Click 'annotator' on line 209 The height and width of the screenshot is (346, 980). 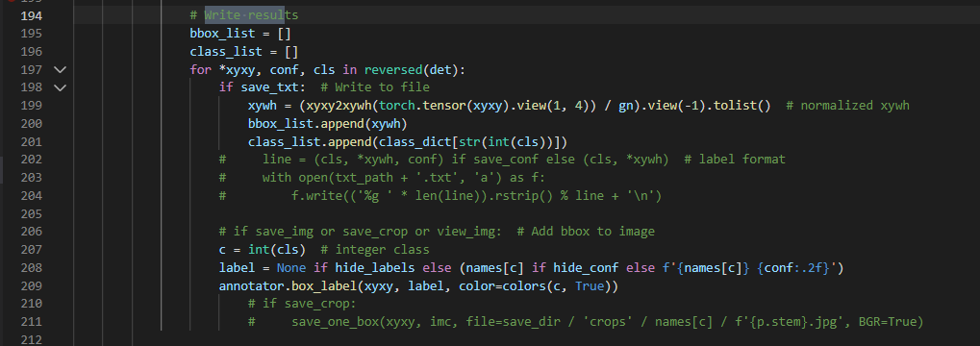251,286
